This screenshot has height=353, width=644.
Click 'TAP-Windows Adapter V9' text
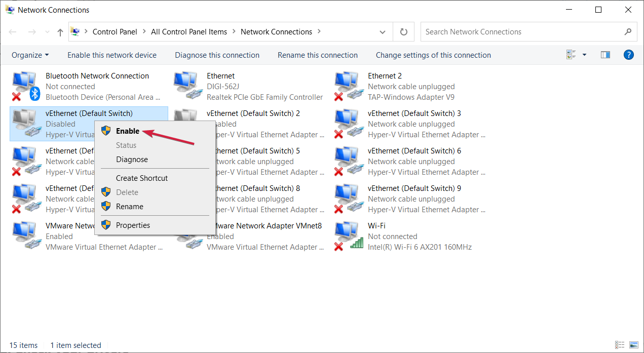point(411,97)
